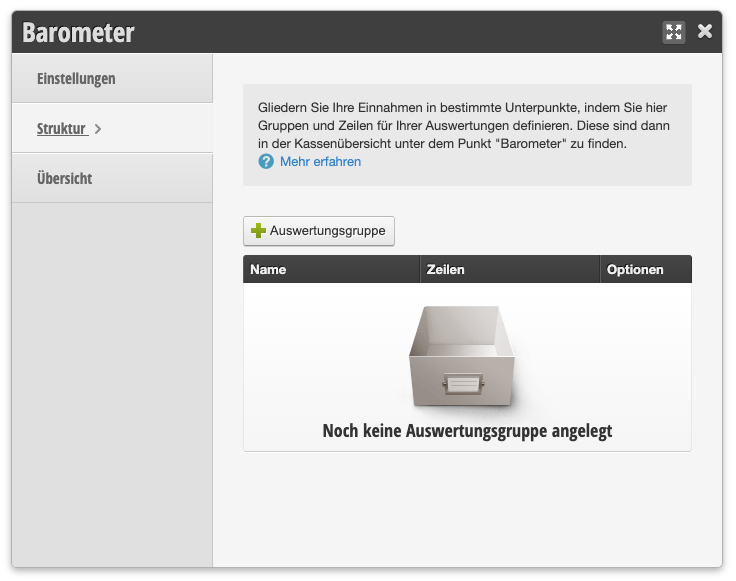Click the blue question mark help icon

pos(266,162)
